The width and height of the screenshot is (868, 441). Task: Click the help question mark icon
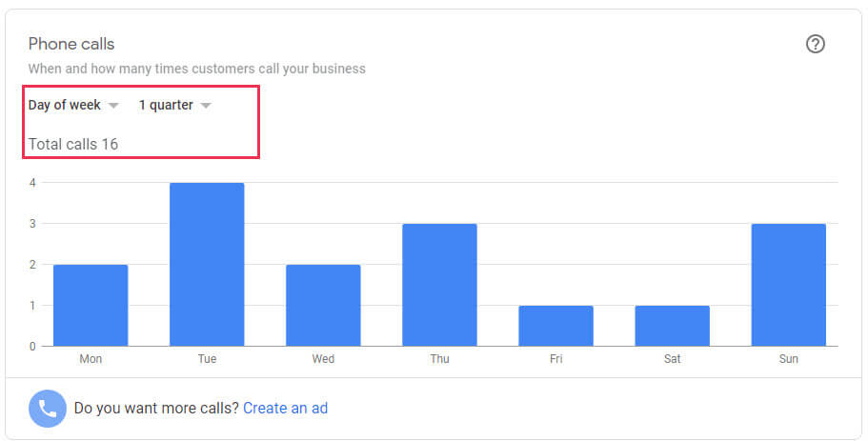point(815,44)
